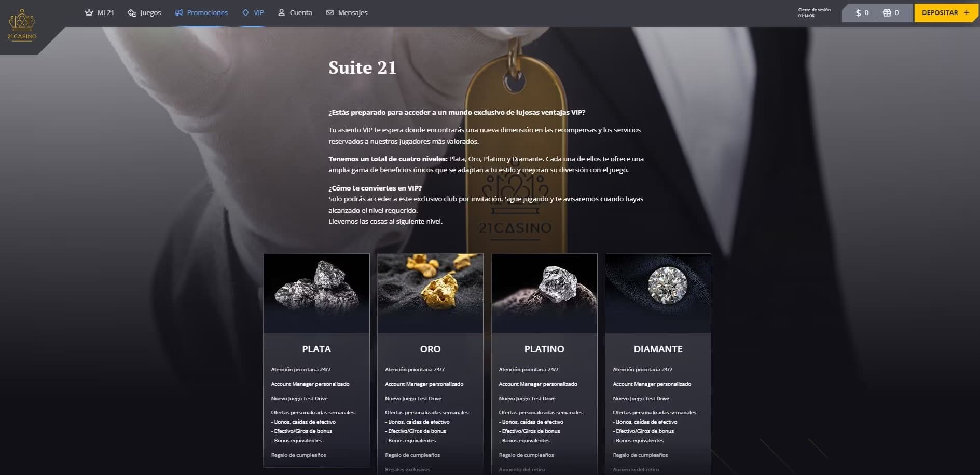Select the Oro gold nugget image
Image resolution: width=980 pixels, height=475 pixels.
click(430, 293)
